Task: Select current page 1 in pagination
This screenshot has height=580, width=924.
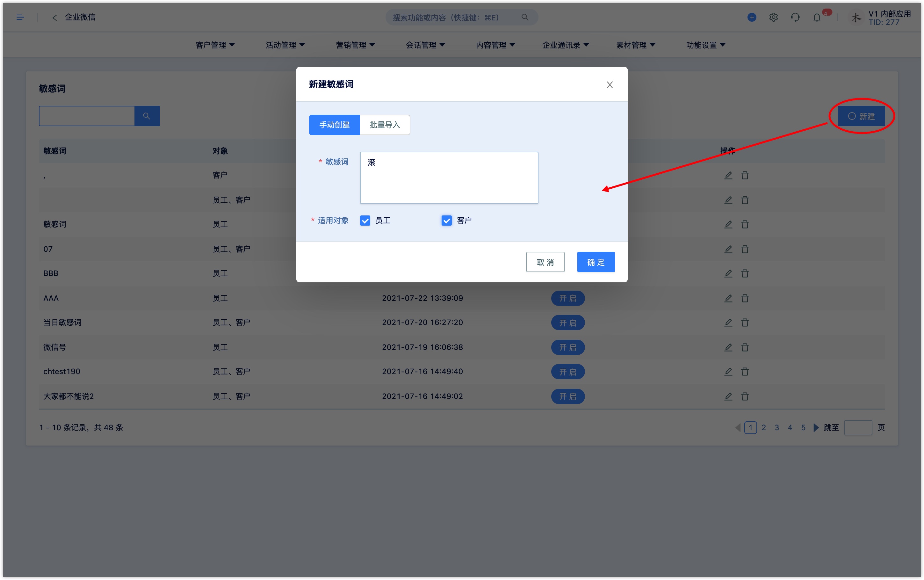Action: pos(750,428)
